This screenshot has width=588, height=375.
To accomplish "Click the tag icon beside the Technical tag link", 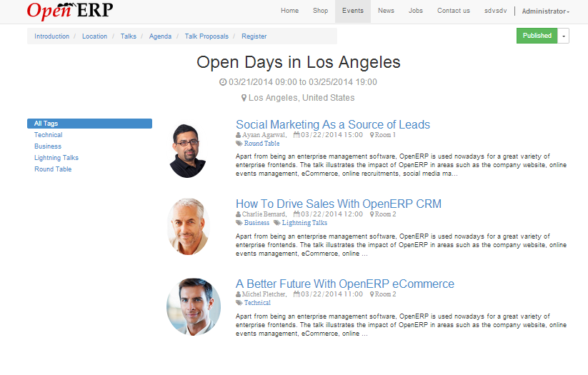I will [239, 303].
